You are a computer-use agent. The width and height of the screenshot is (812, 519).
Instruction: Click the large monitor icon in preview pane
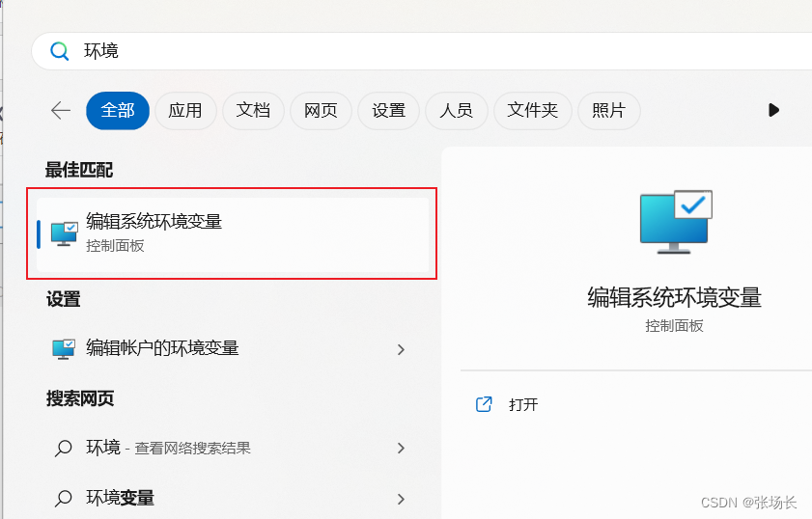pos(676,222)
